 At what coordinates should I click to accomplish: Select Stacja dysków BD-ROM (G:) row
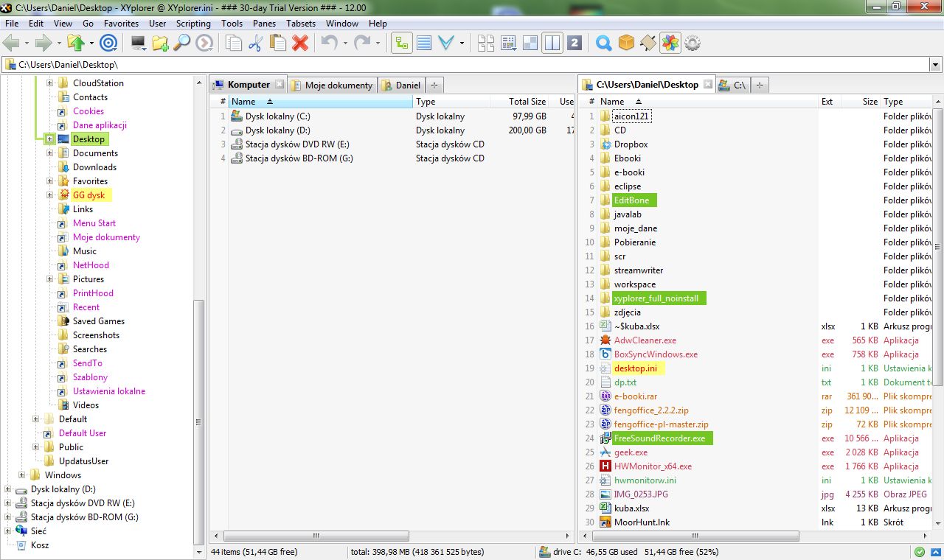298,158
